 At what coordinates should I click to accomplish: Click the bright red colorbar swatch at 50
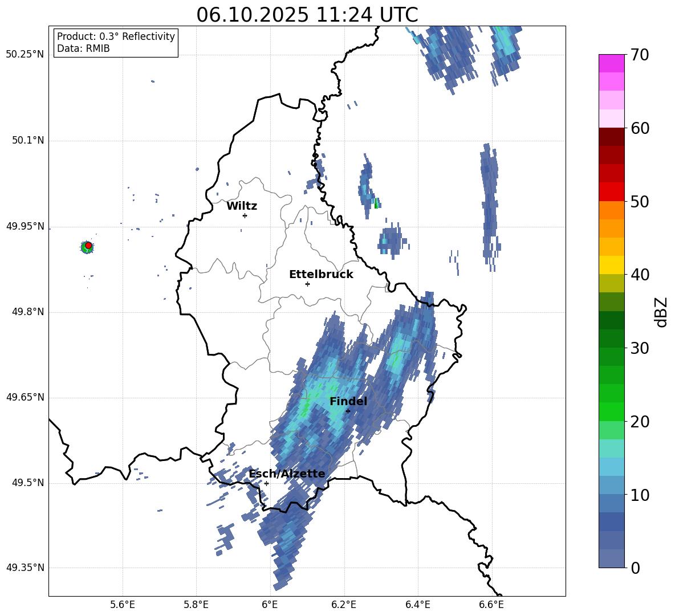(x=611, y=192)
